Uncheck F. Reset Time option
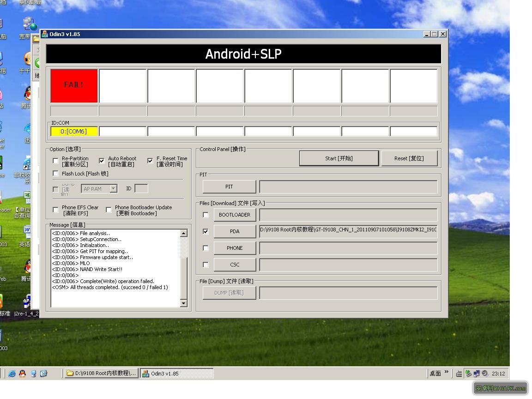Screen dimensions: 532x399 click(150, 161)
